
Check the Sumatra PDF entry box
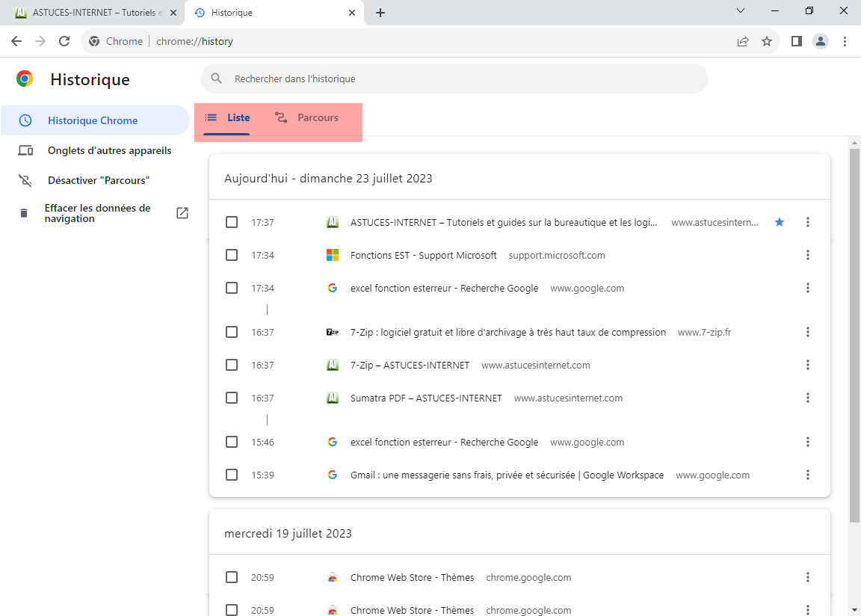(232, 398)
